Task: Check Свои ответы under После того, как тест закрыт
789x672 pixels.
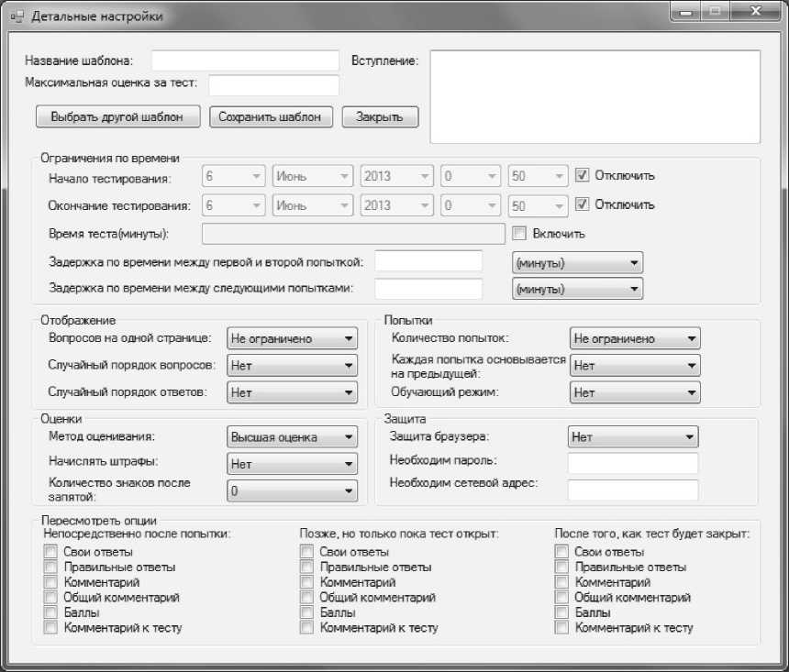Action: 561,552
